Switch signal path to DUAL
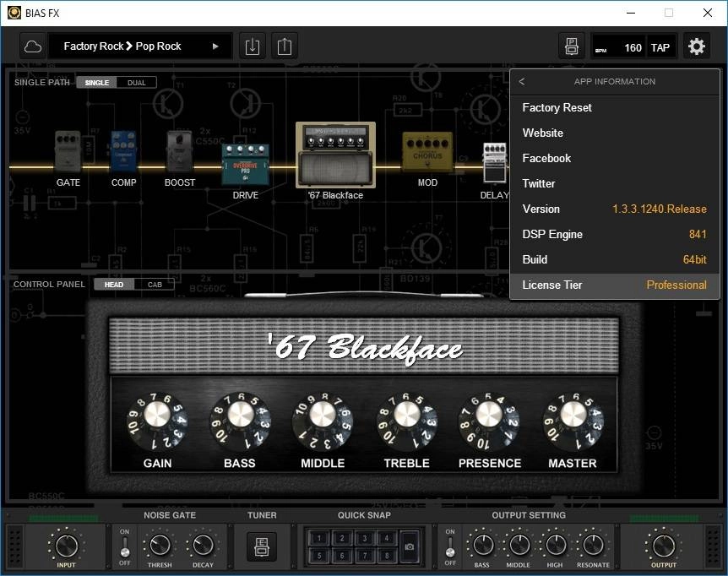Image resolution: width=728 pixels, height=576 pixels. pyautogui.click(x=137, y=83)
